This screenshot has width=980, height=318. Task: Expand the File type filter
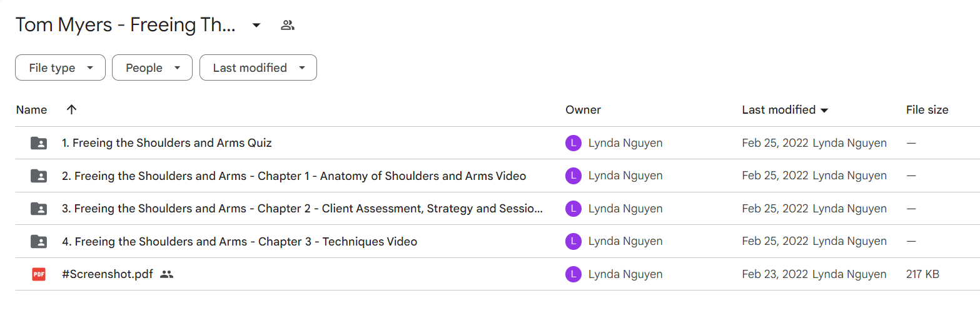[60, 67]
